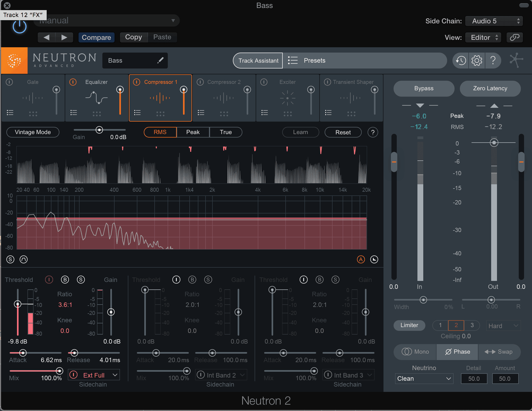Enable Vintage Mode
Viewport: 532px width, 411px height.
33,132
